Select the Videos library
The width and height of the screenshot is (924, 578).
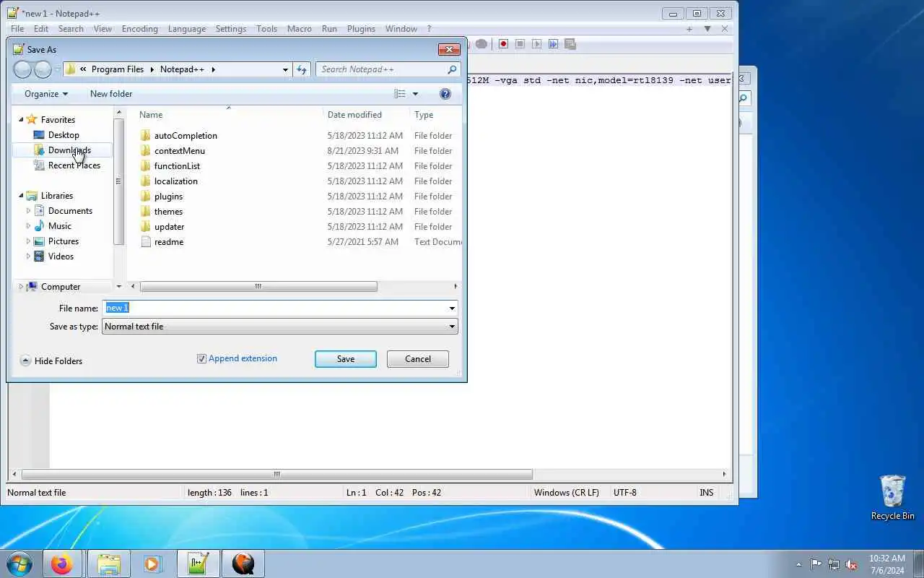click(61, 256)
